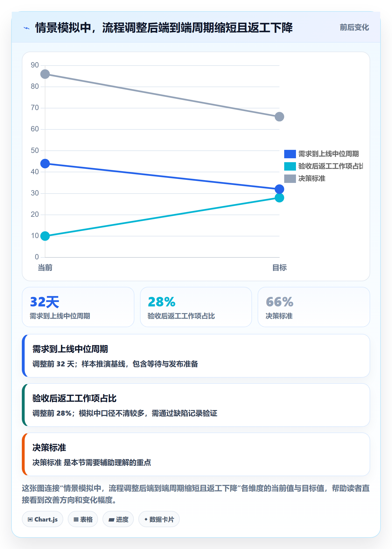
Task: Click the 需求到上线中位周期 detail card heading
Action: pos(70,349)
